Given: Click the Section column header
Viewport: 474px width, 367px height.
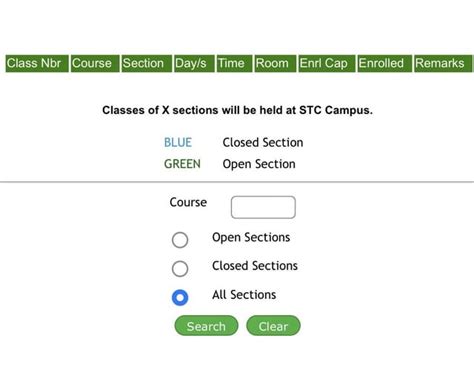Looking at the screenshot, I should tap(147, 63).
